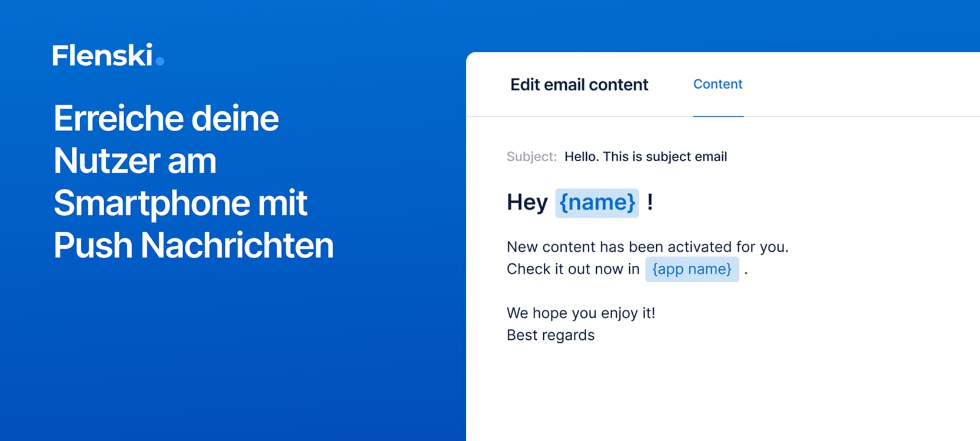Image resolution: width=980 pixels, height=441 pixels.
Task: Click "New content has been activated" line
Action: click(647, 247)
